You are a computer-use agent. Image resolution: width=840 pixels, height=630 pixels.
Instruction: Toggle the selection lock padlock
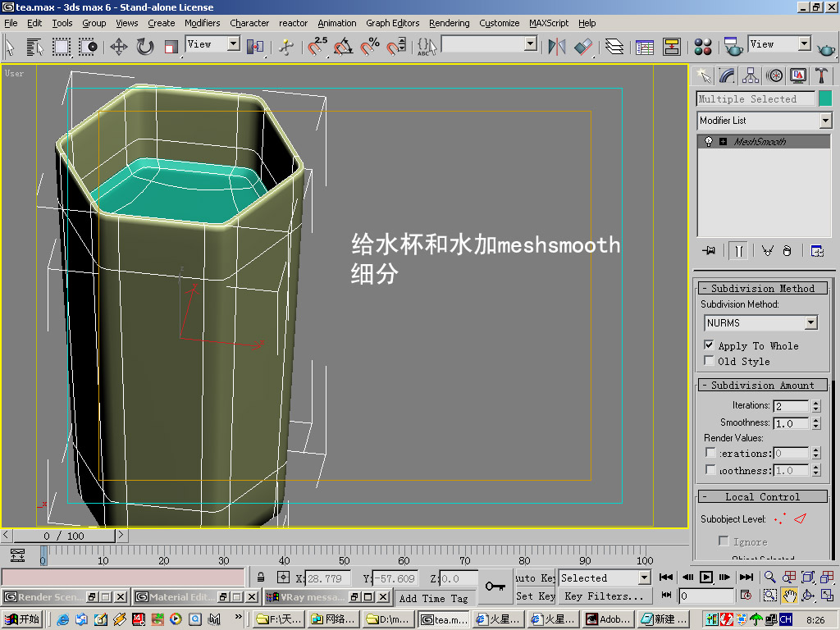[260, 577]
